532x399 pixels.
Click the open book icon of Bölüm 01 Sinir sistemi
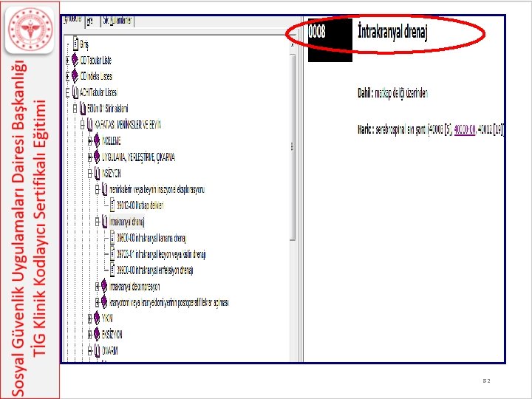point(83,109)
